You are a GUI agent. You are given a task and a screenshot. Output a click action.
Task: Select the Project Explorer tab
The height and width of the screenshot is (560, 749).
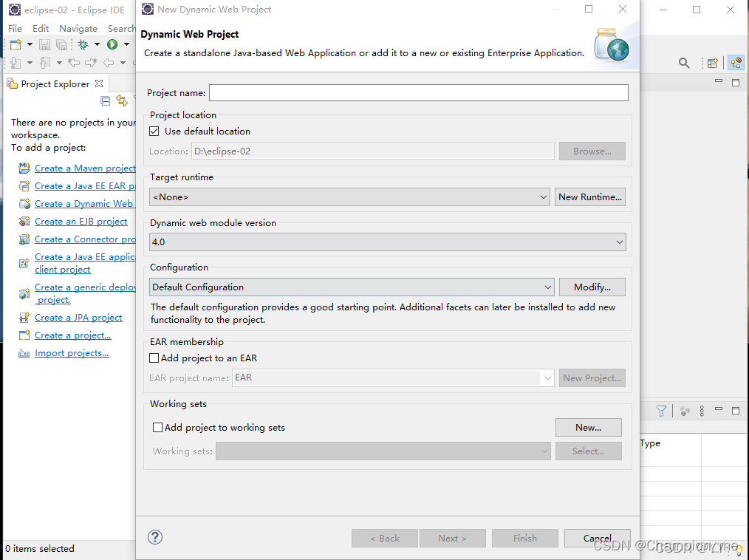(55, 83)
